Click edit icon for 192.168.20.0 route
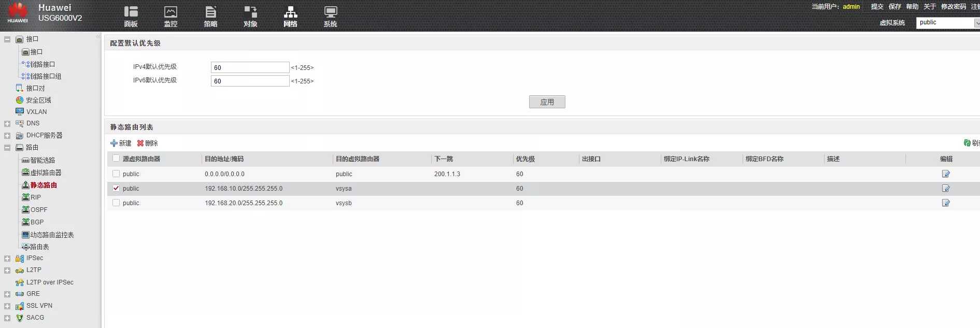The height and width of the screenshot is (328, 980). (946, 203)
